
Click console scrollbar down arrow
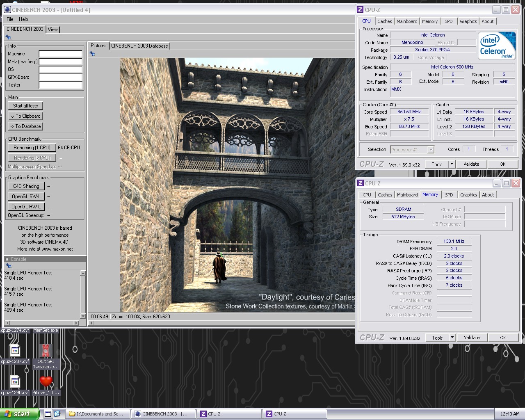point(83,316)
